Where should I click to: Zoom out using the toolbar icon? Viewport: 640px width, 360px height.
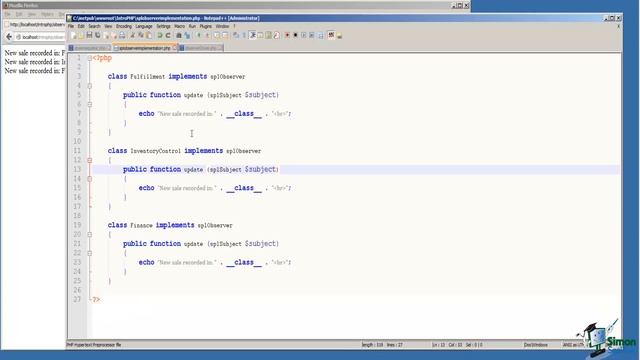pyautogui.click(x=207, y=36)
